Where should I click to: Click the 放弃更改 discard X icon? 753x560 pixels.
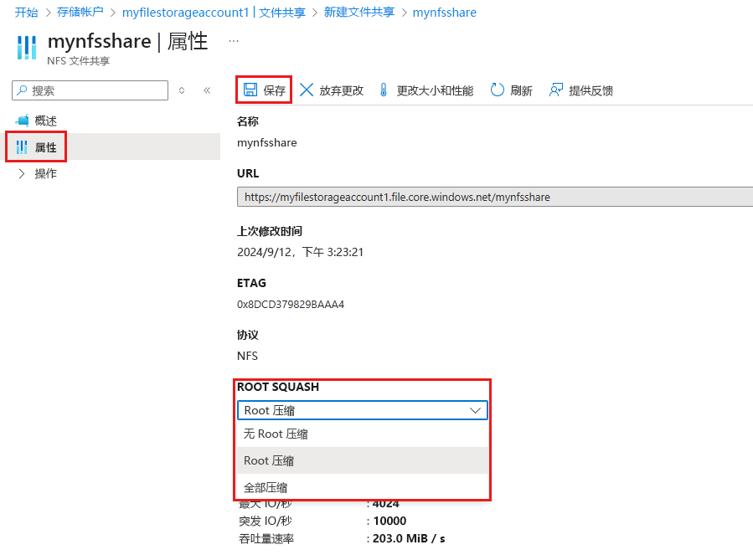[x=307, y=90]
